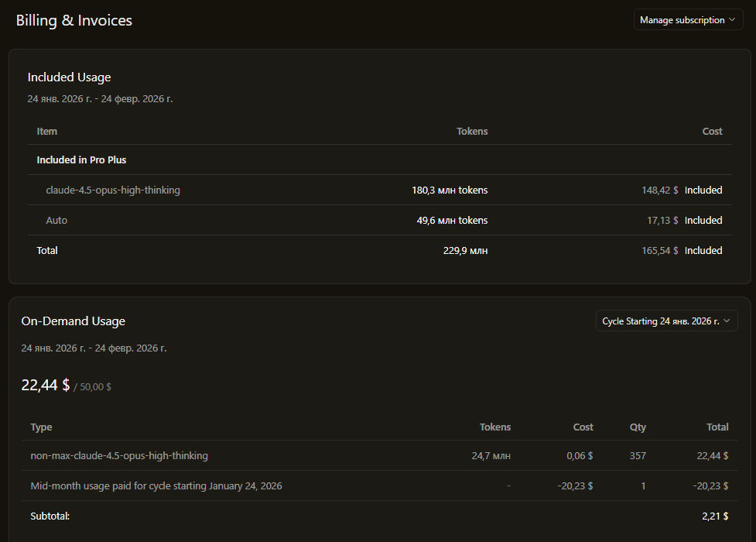Expand the Cycle Starting 24 янв. selector
The image size is (756, 542).
point(666,321)
